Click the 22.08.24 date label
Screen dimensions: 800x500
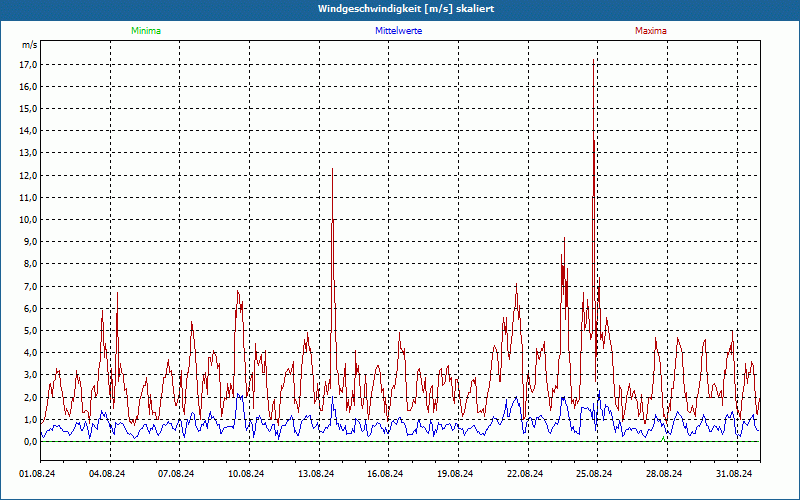coord(524,474)
